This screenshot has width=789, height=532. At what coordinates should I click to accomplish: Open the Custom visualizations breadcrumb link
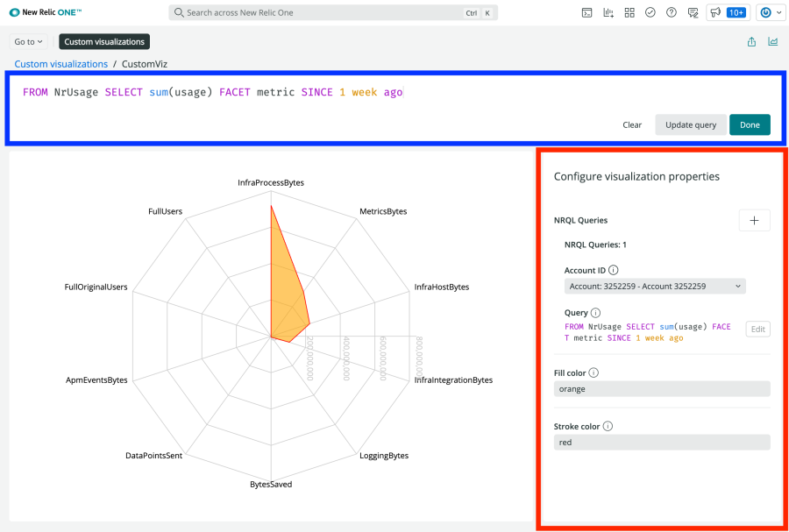(x=61, y=64)
